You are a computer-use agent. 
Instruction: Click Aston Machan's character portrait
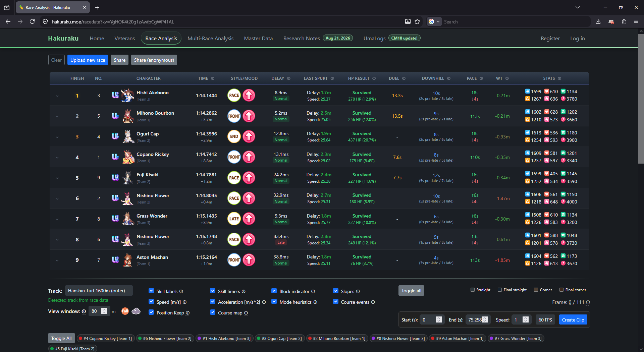pos(127,260)
